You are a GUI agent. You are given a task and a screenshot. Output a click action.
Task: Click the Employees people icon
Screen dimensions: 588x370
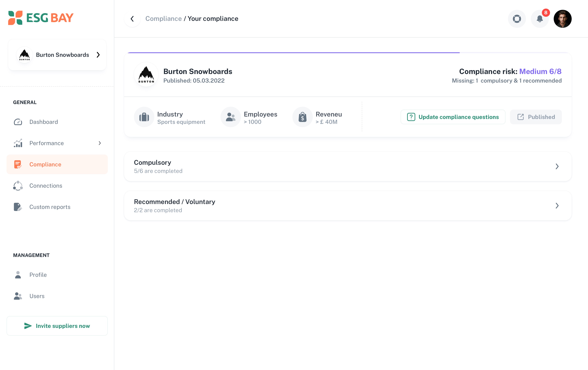[x=231, y=117]
